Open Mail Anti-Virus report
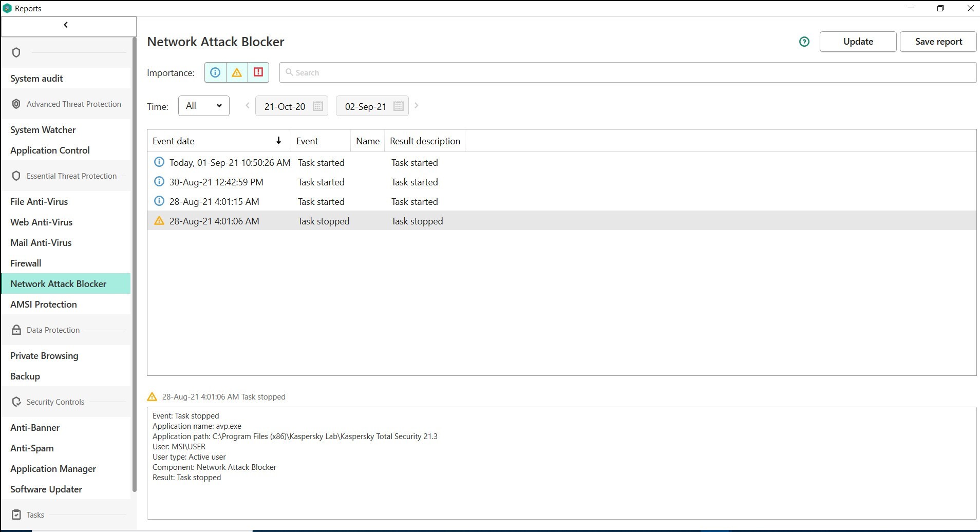The height and width of the screenshot is (532, 980). click(x=66, y=242)
